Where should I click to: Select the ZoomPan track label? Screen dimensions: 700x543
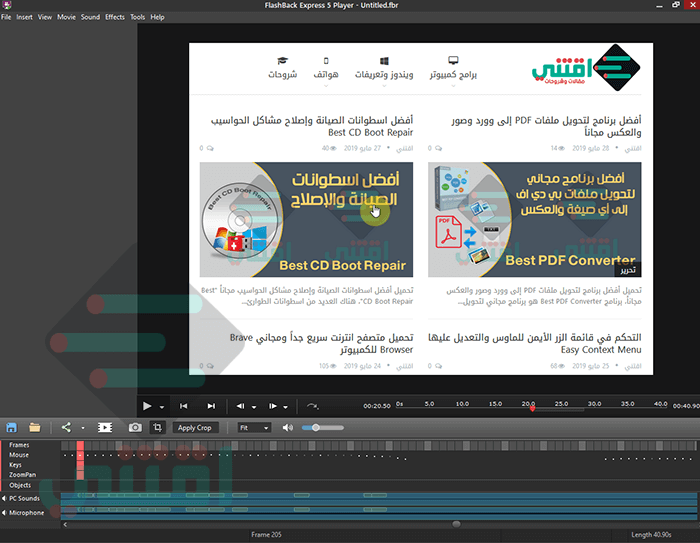(22, 475)
